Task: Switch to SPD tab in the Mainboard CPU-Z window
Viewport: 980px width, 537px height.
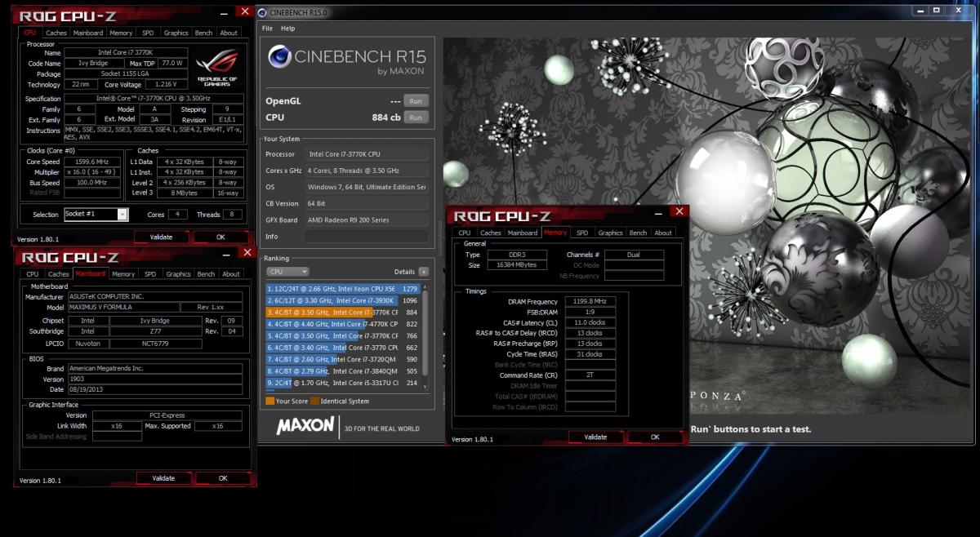Action: pyautogui.click(x=150, y=274)
